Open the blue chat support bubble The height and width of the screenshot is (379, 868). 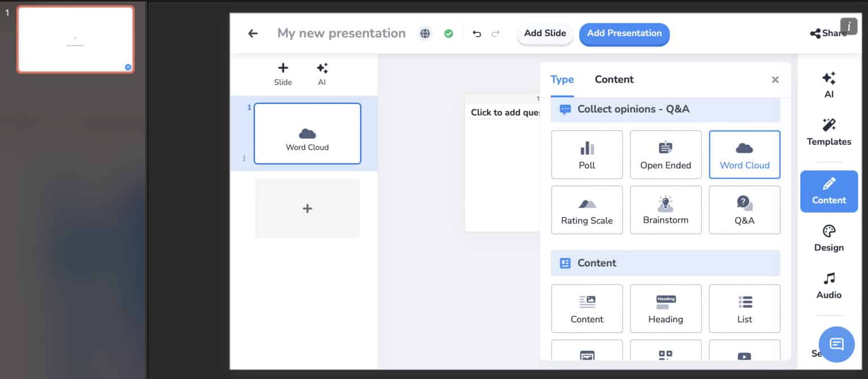(x=836, y=344)
